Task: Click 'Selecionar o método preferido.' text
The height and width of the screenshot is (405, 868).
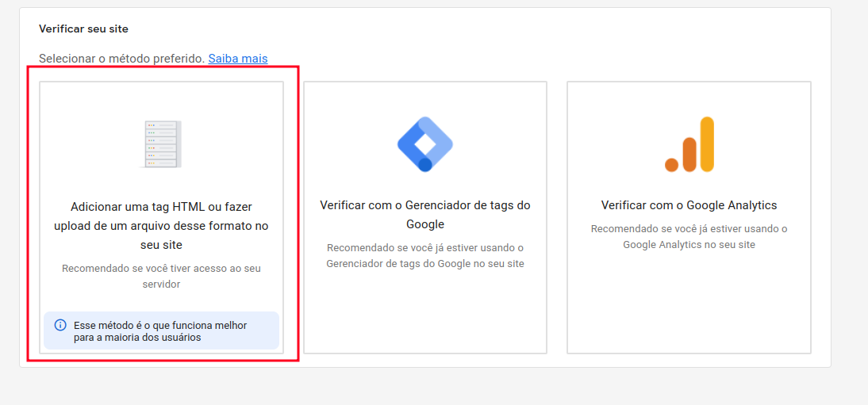Action: pos(121,58)
